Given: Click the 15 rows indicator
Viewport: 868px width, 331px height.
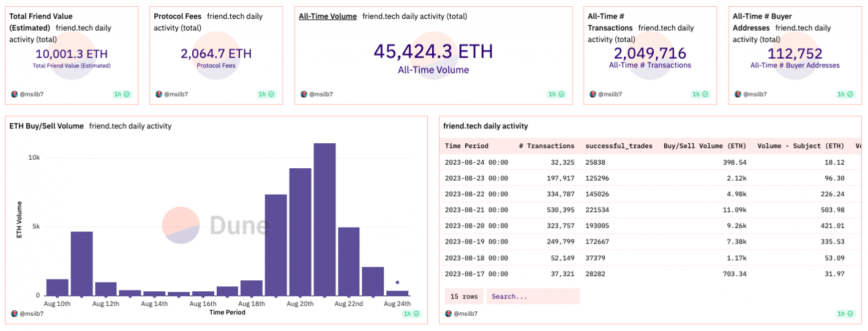Looking at the screenshot, I should pos(464,297).
